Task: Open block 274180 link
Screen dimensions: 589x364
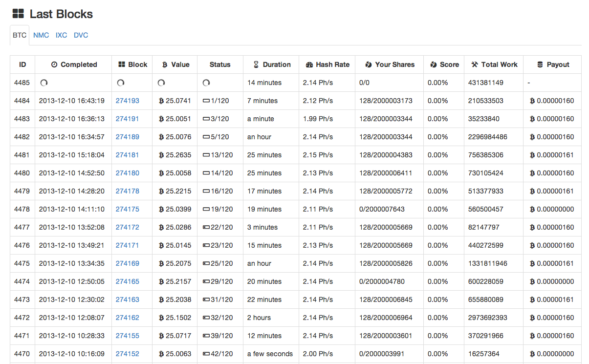Action: coord(128,173)
